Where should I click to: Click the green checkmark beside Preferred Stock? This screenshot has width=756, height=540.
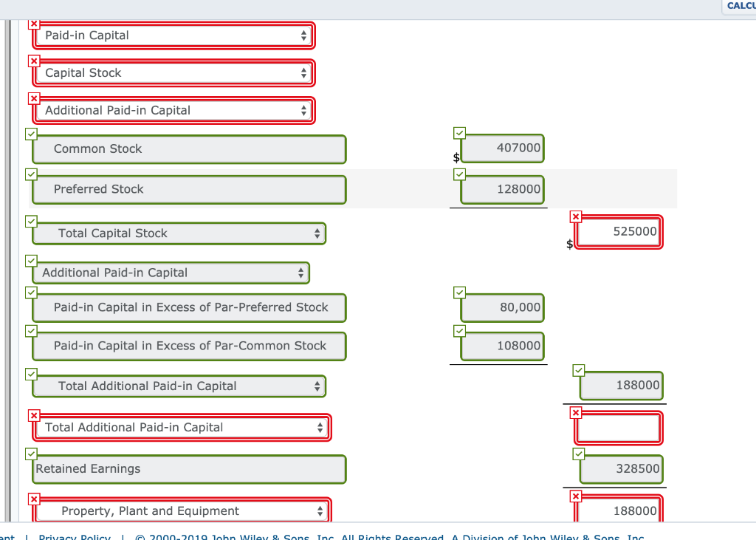point(31,174)
